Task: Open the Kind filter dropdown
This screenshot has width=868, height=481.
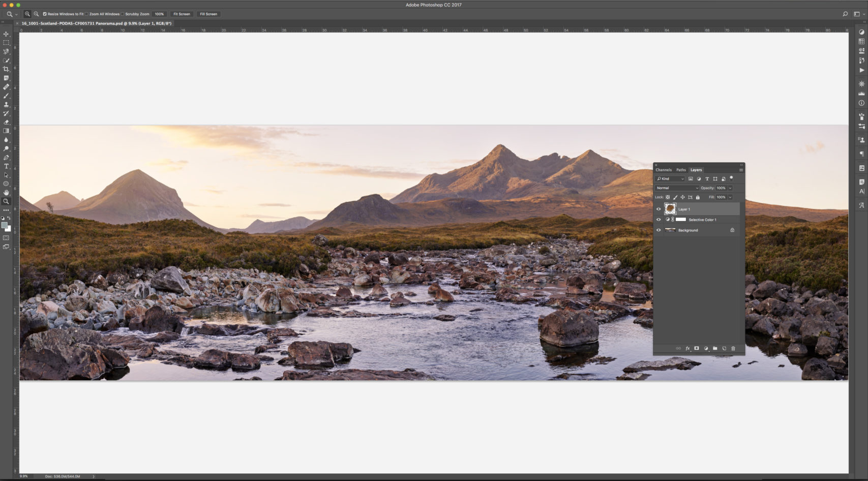Action: coord(670,178)
